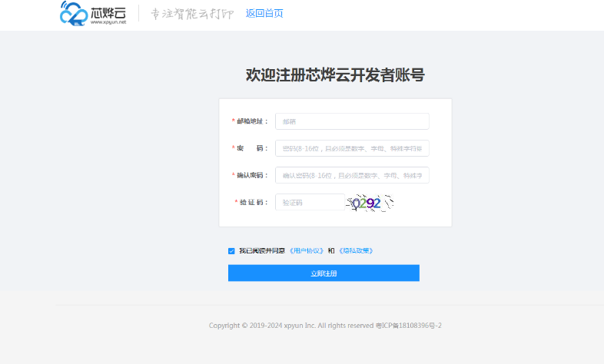Click the Copyright 2019-2024 xpyun Inc. text

pyautogui.click(x=291, y=326)
